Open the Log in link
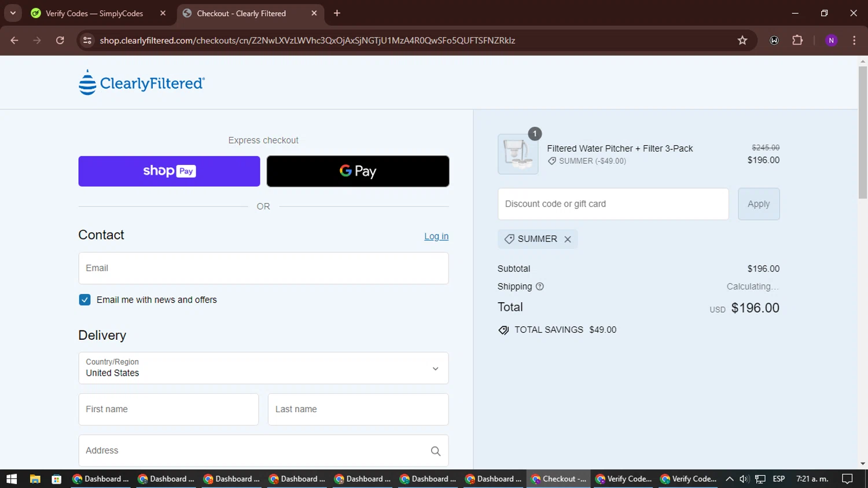The width and height of the screenshot is (868, 488). coord(436,236)
